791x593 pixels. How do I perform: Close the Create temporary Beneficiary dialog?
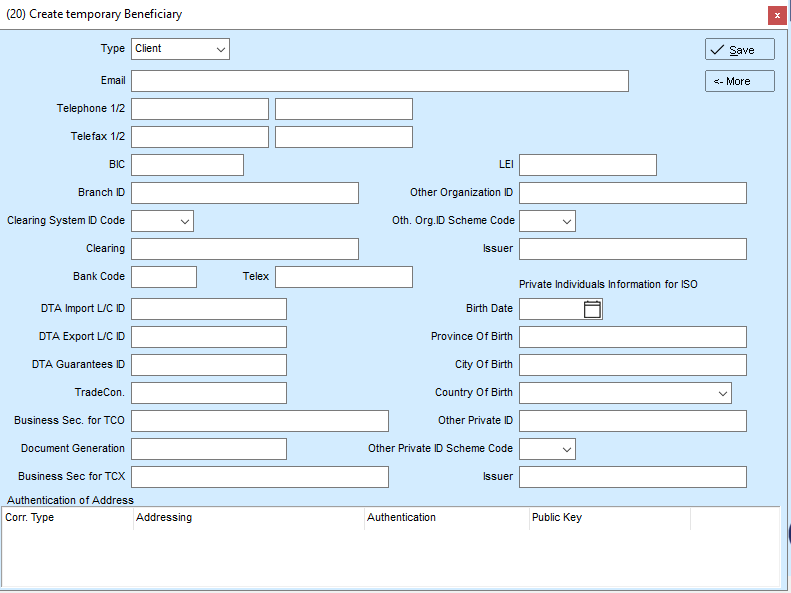click(x=777, y=15)
